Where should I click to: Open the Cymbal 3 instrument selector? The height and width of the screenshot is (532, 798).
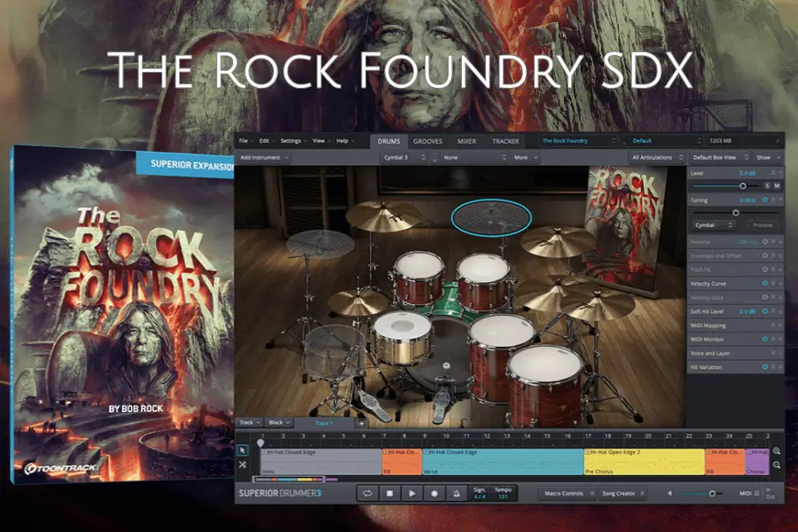(405, 158)
